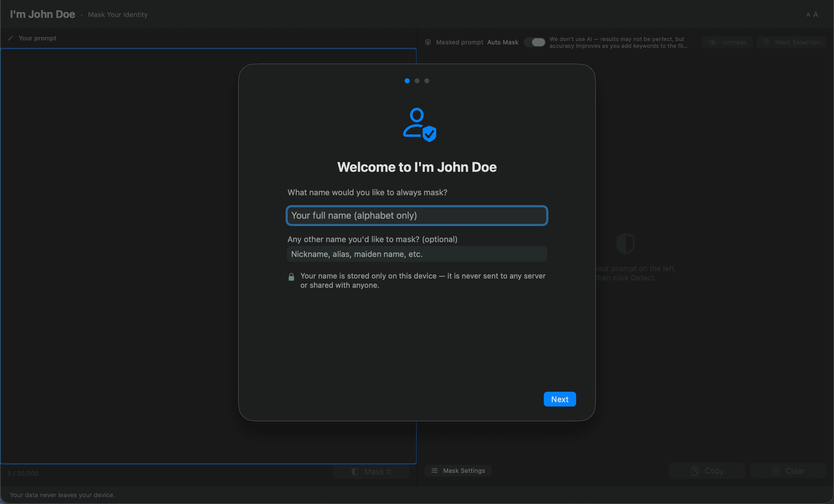Click the pencil icon beside Your prompt
Image resolution: width=834 pixels, height=504 pixels.
point(10,38)
